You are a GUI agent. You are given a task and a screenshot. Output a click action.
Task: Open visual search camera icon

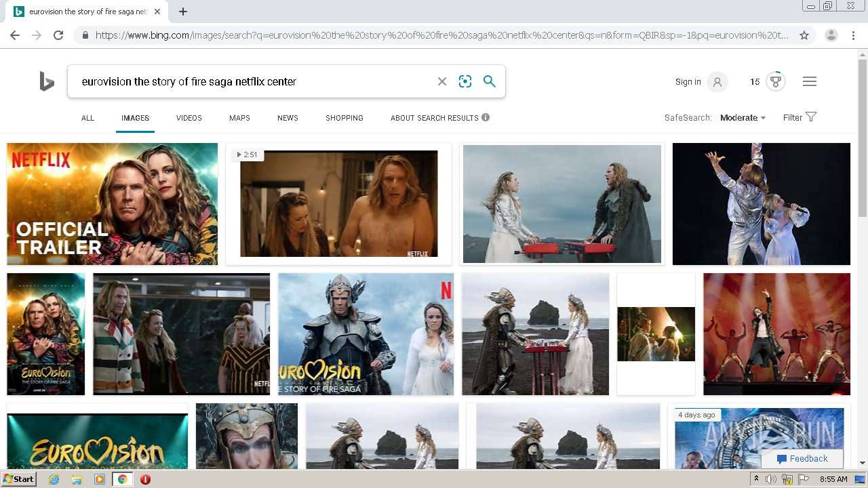coord(465,81)
